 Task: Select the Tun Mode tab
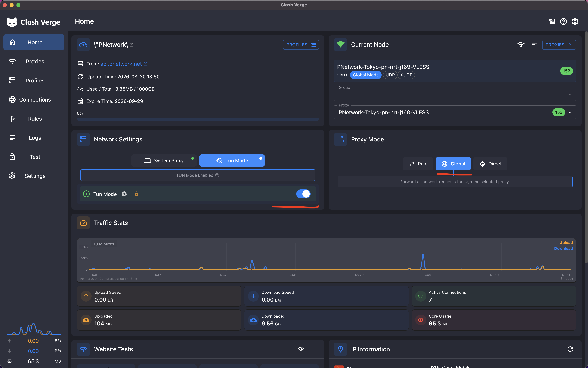point(232,161)
